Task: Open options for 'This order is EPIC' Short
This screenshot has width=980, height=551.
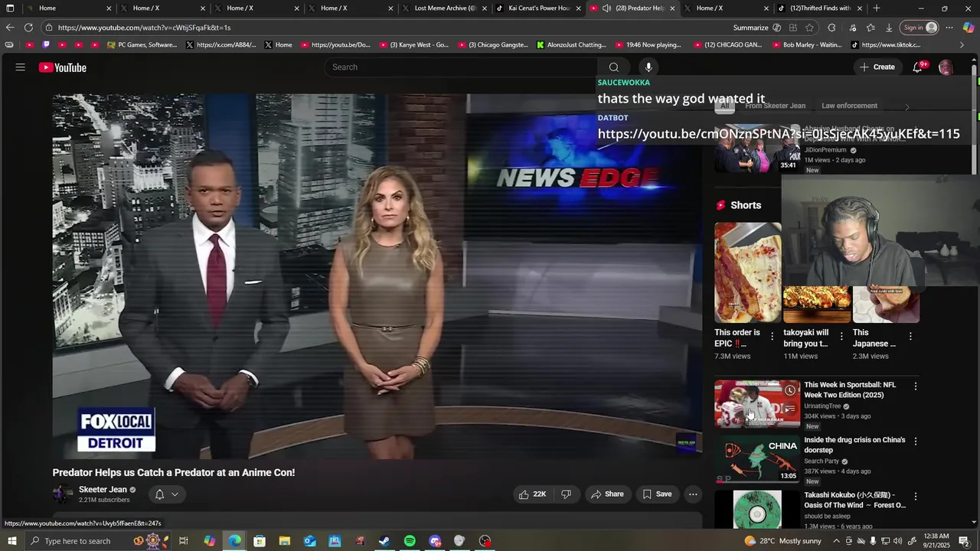Action: point(772,336)
